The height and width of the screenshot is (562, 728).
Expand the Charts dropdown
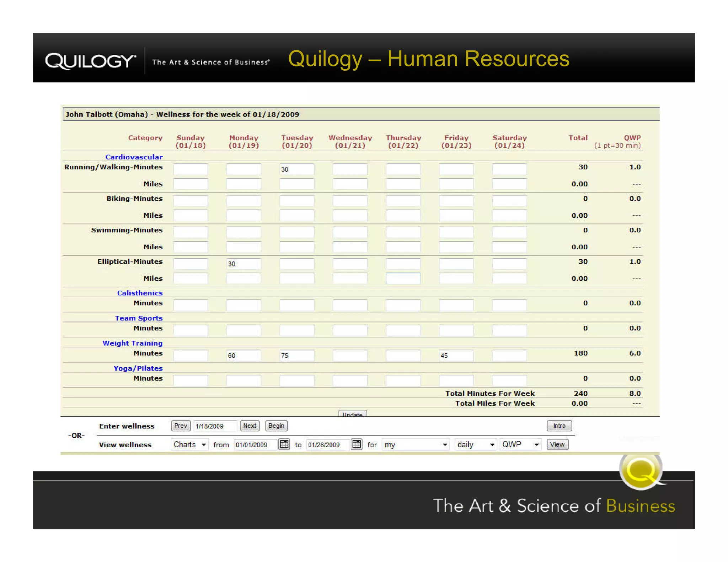pos(189,444)
